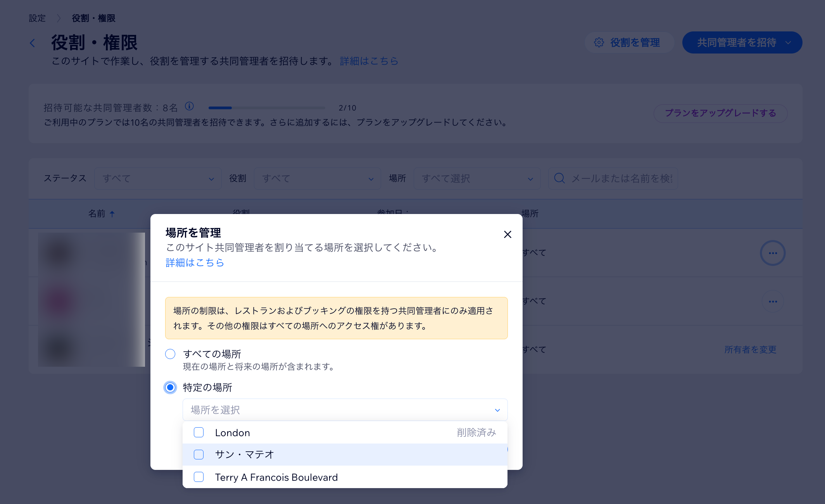Close the 場所を管理 dialog

tap(507, 234)
